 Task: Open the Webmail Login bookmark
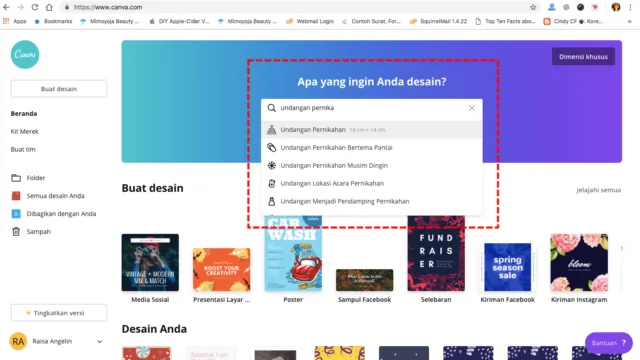tap(310, 21)
